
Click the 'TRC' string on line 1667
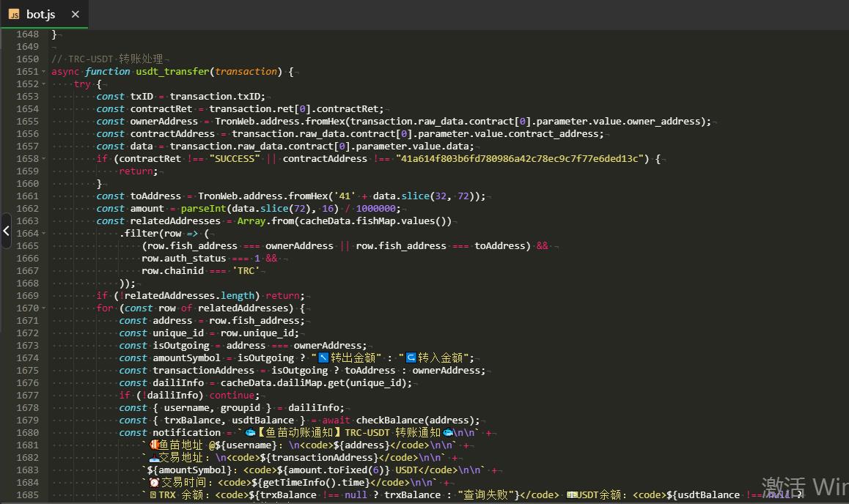[246, 271]
